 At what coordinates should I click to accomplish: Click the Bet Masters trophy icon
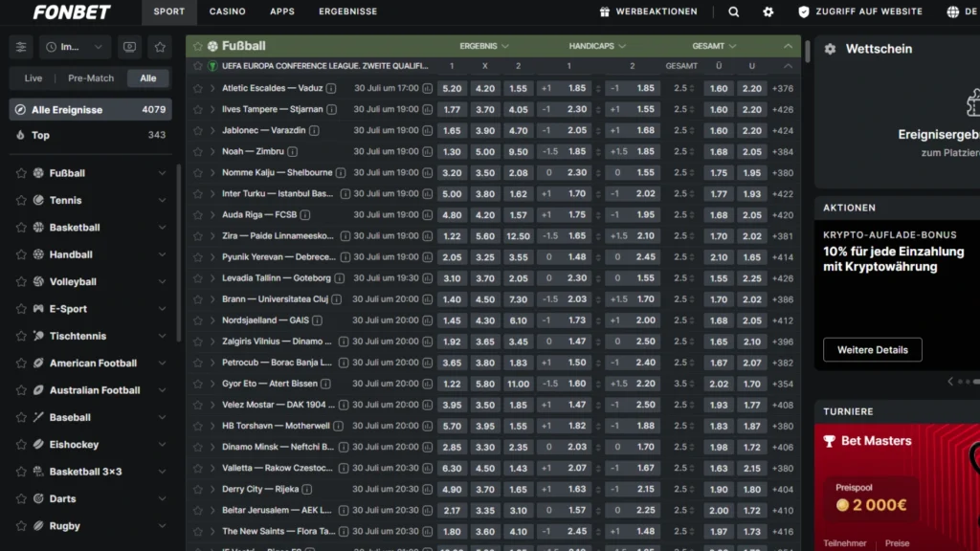tap(830, 441)
